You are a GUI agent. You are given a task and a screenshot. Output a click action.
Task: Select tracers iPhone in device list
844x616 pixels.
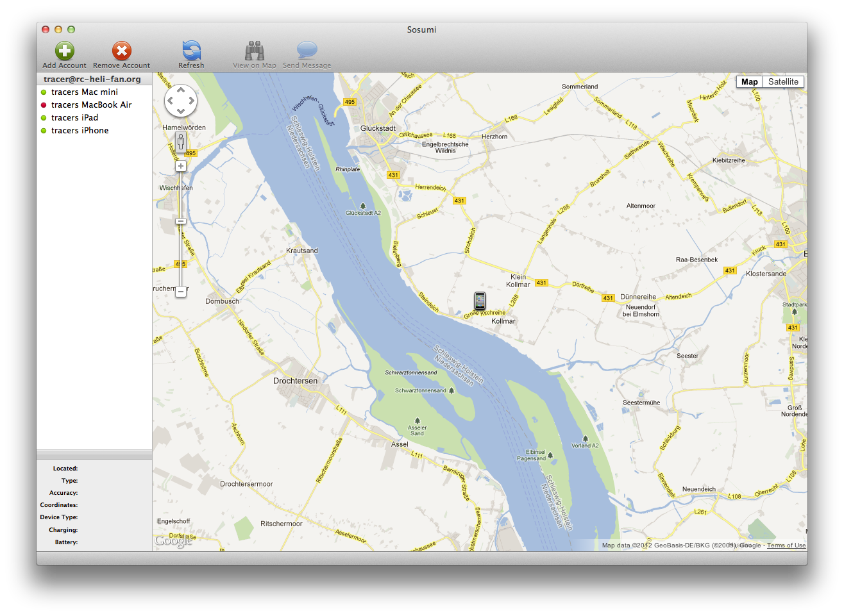pos(94,130)
